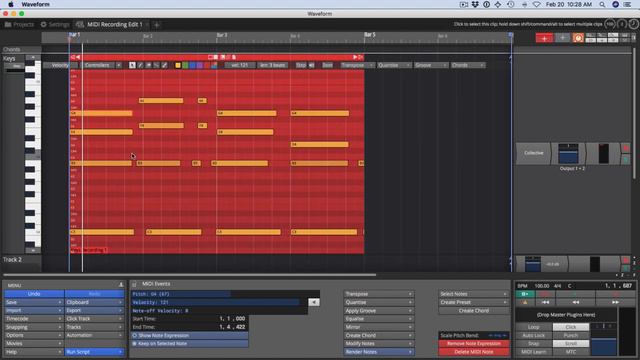The height and width of the screenshot is (360, 640).
Task: Click the pin icon in MENU panel header
Action: 121,285
